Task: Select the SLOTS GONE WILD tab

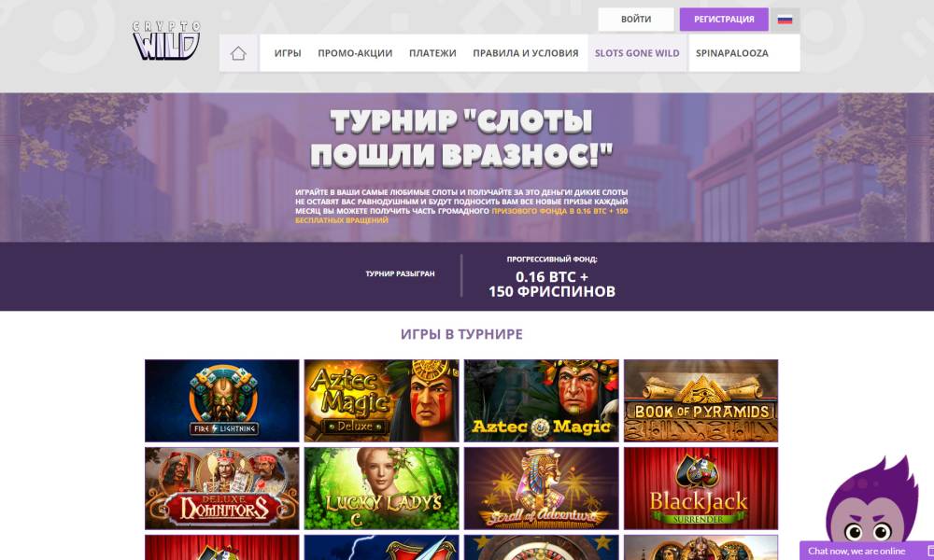Action: pyautogui.click(x=637, y=53)
